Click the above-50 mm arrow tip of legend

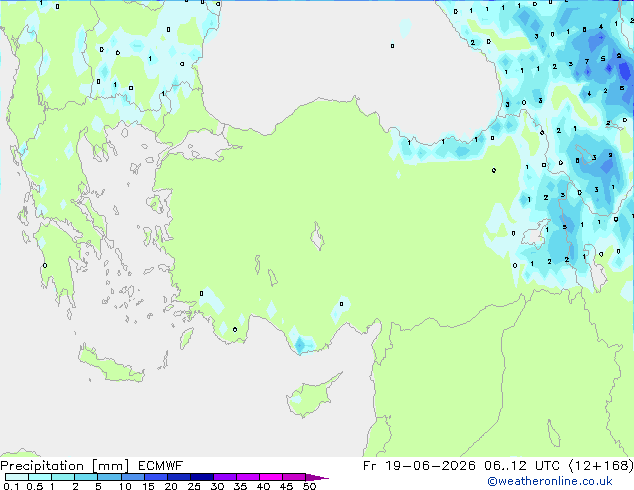(317, 477)
